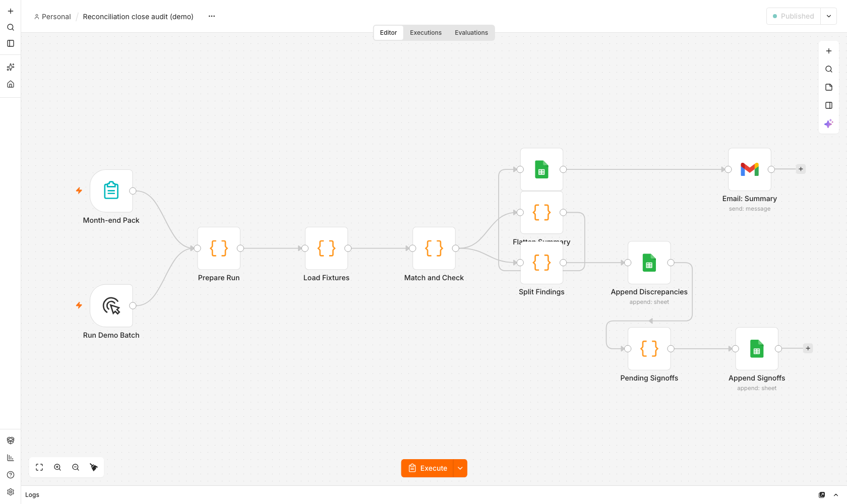Viewport: 847px width, 504px height.
Task: Switch to the Executions tab
Action: coord(426,33)
